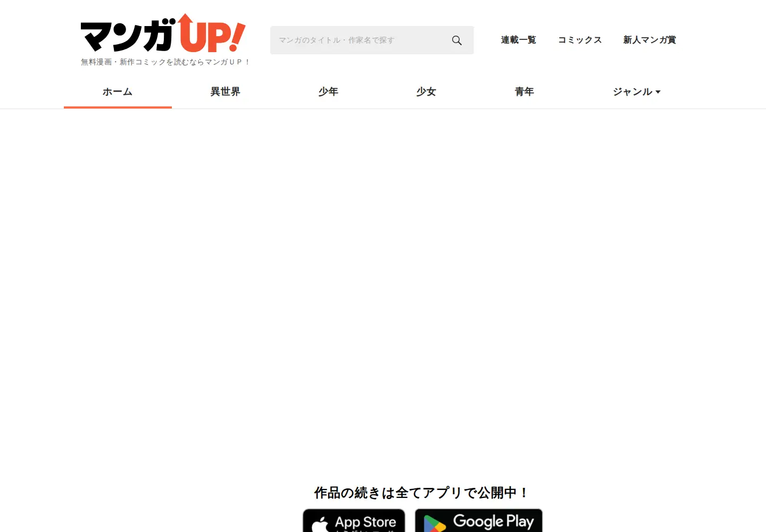Click the 作品の続きは全てアプリで公開中! heading

[x=421, y=493]
